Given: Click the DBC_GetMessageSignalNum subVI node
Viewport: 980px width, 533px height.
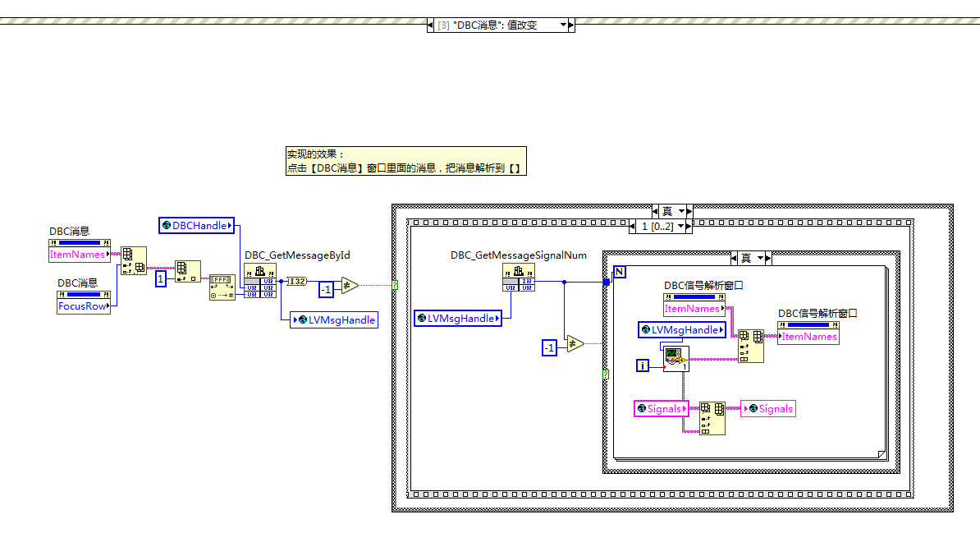Looking at the screenshot, I should [518, 277].
